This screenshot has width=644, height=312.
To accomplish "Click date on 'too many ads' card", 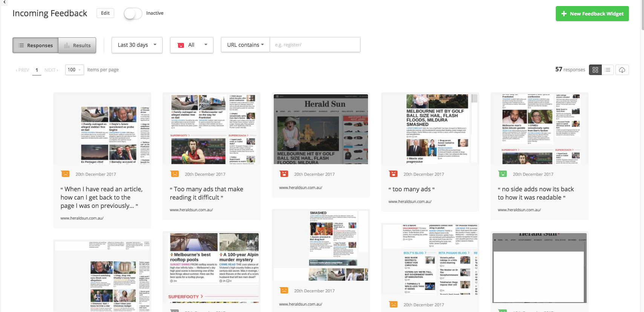I will [424, 174].
